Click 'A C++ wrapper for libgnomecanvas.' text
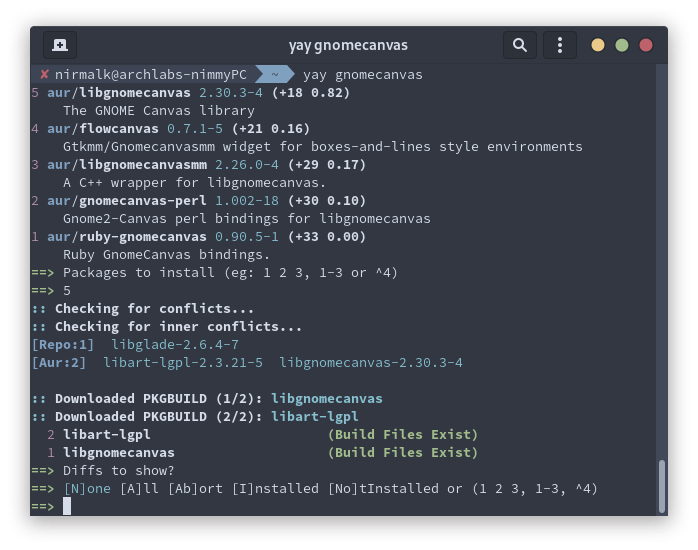 (195, 183)
